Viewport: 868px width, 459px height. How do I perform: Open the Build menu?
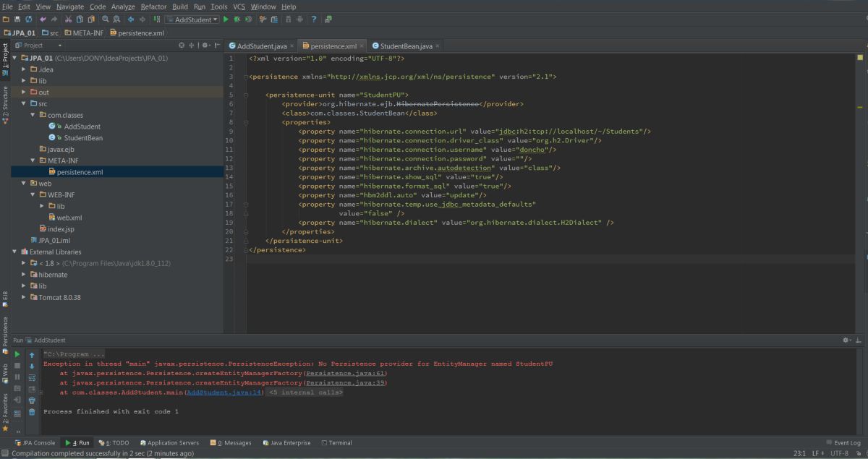pos(180,7)
